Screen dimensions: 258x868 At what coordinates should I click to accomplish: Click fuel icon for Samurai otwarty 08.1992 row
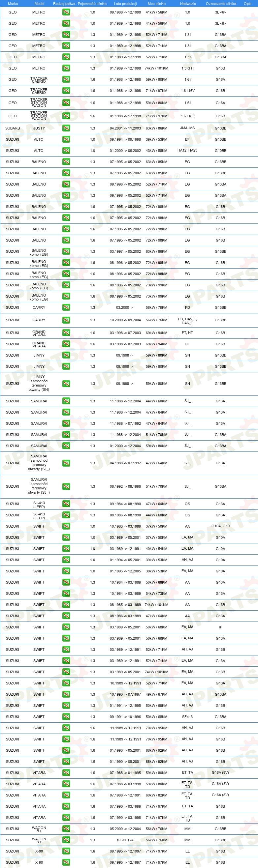point(66,487)
